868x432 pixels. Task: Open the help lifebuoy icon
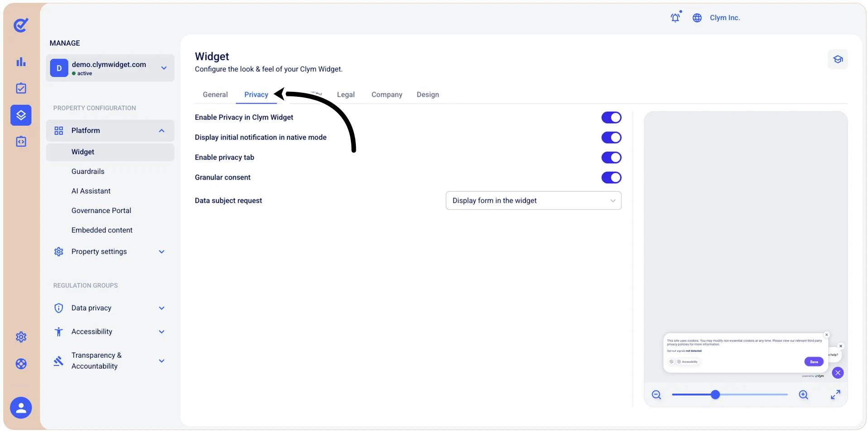click(21, 364)
